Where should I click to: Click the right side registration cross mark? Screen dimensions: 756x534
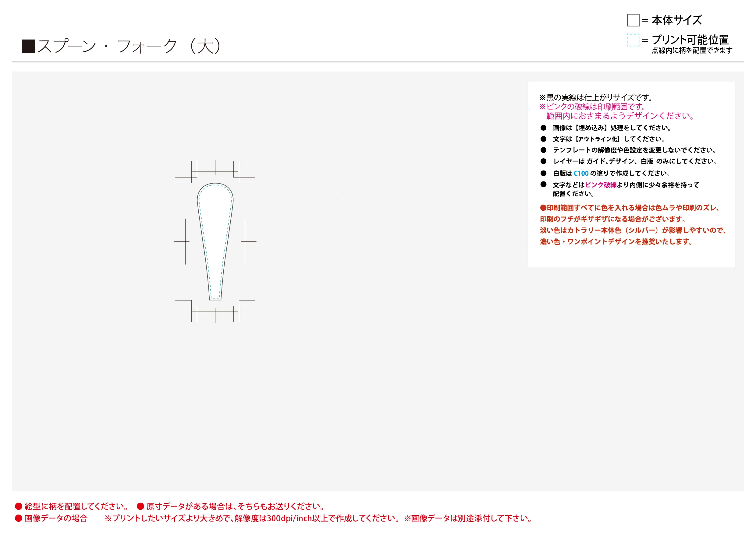pyautogui.click(x=245, y=241)
